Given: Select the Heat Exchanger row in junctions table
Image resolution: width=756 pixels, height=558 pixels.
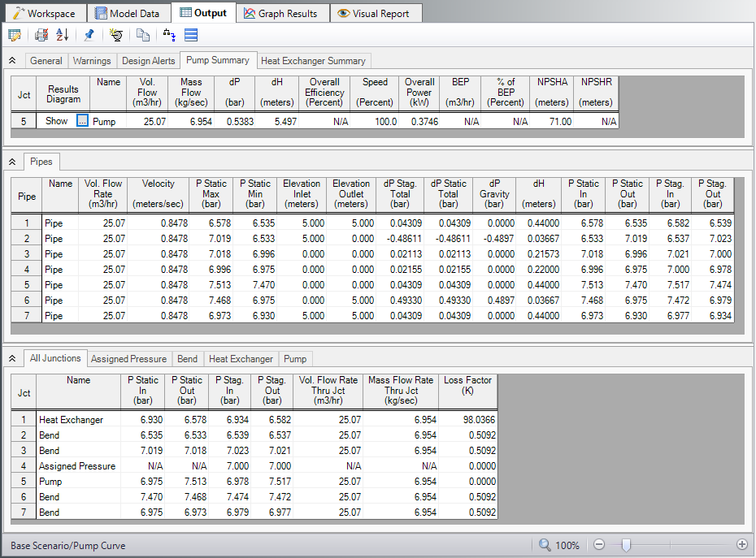Looking at the screenshot, I should (72, 420).
